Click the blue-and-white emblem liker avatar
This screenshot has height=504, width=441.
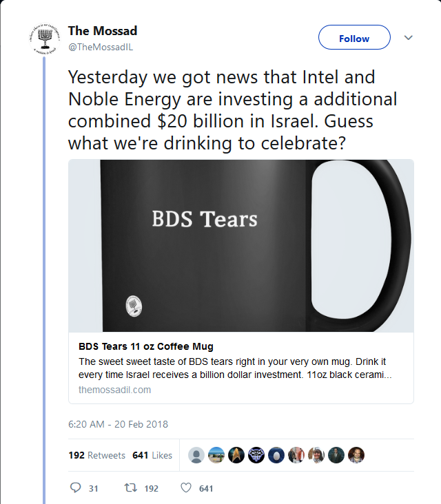(256, 455)
